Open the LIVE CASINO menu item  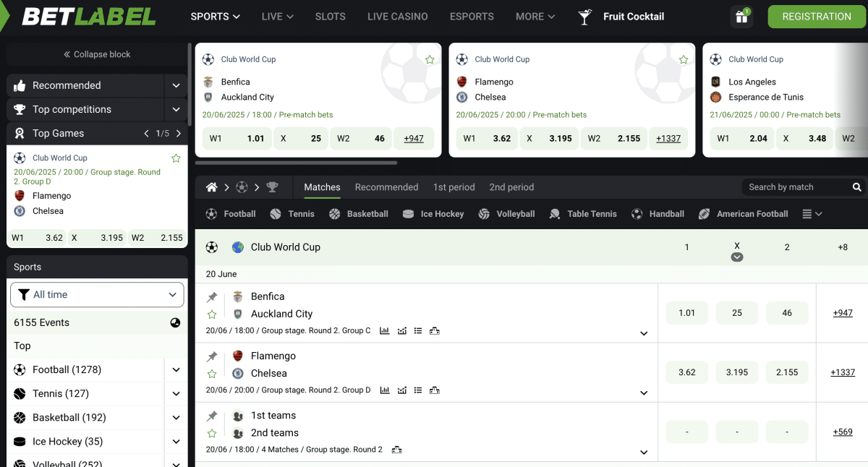pyautogui.click(x=397, y=16)
